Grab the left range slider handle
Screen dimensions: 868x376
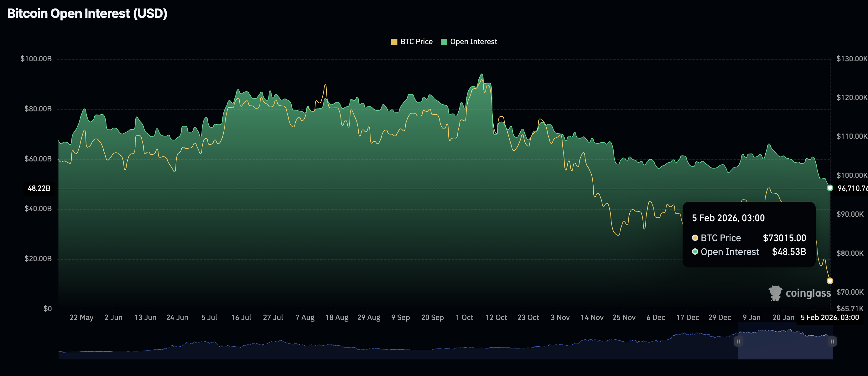click(738, 341)
